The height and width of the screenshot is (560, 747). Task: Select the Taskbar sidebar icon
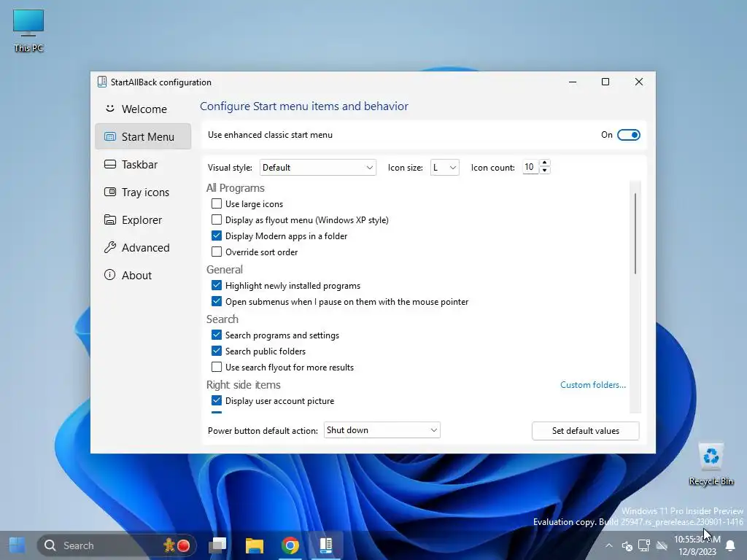click(x=110, y=164)
